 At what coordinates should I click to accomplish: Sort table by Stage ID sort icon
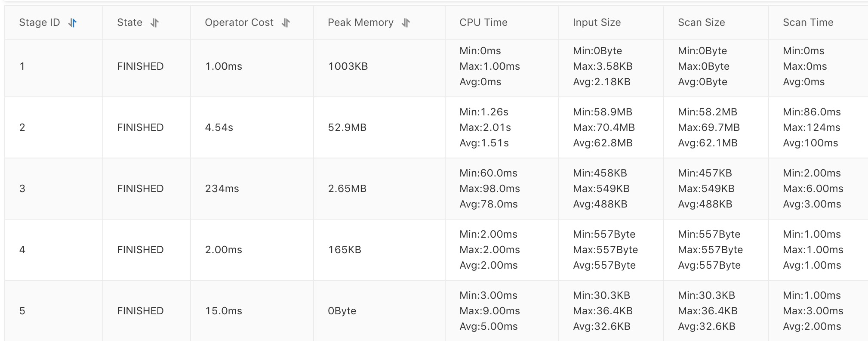(x=73, y=23)
